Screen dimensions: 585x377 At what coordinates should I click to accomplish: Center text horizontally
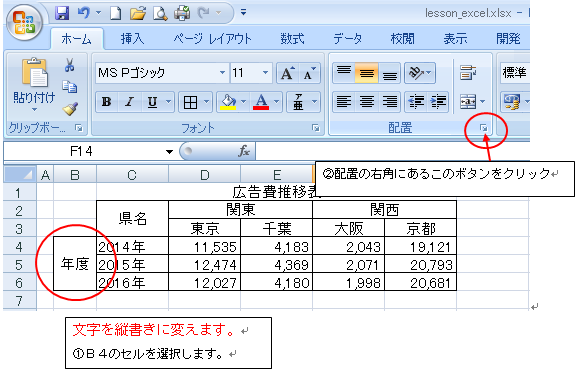(367, 102)
